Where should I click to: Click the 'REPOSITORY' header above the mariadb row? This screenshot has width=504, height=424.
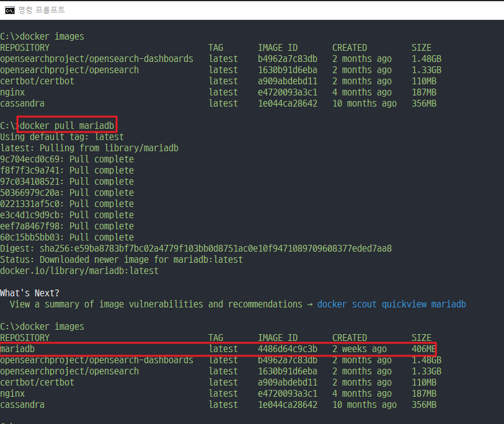(25, 338)
